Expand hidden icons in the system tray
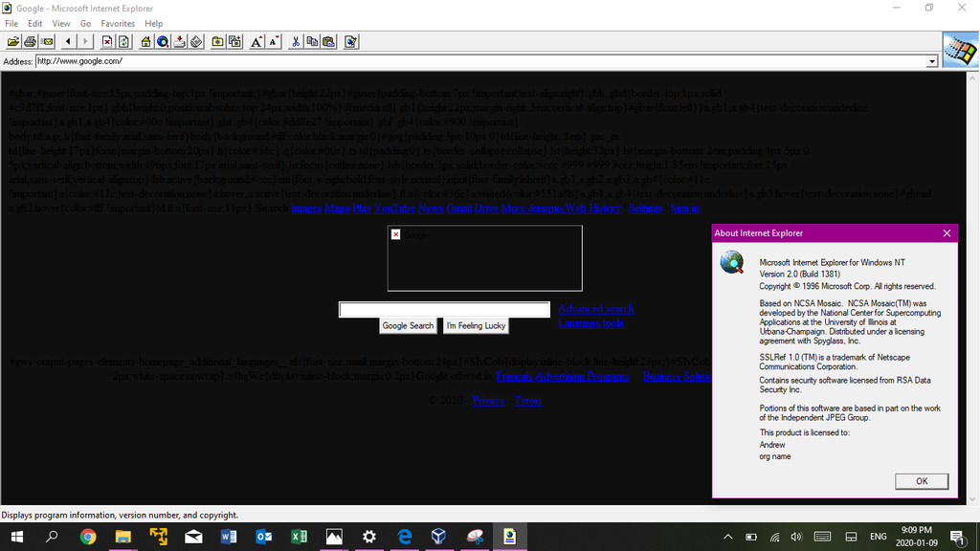The width and height of the screenshot is (980, 551). pyautogui.click(x=726, y=537)
